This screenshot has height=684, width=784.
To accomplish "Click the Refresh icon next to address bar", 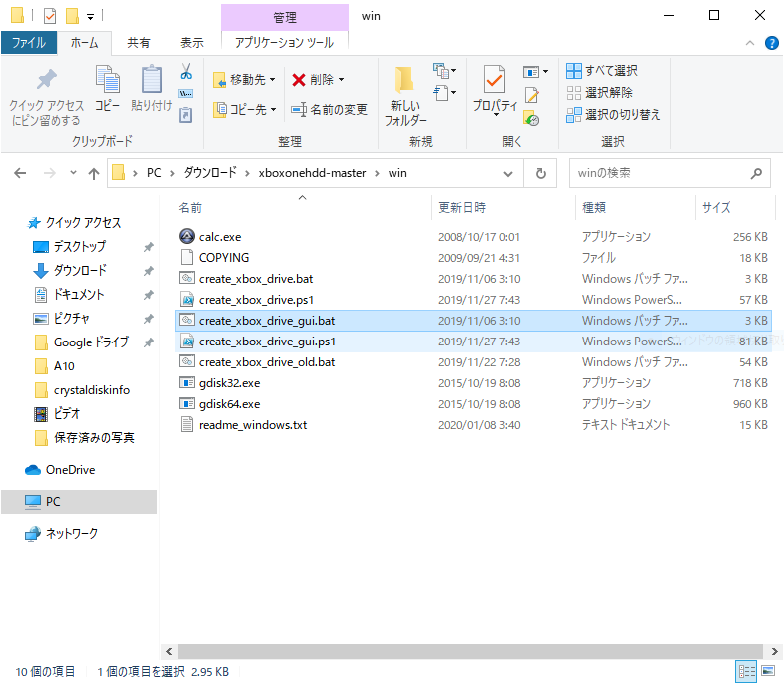I will point(540,173).
